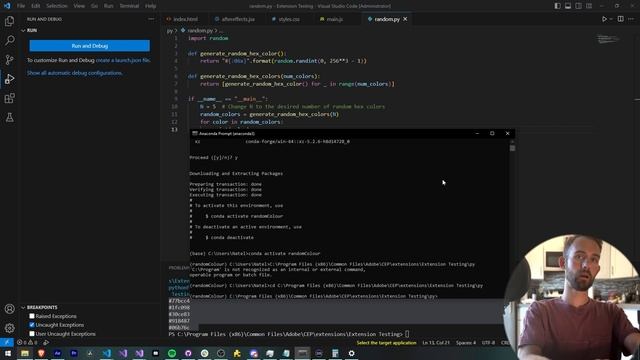Click Spaces: 4 indentation setting
The height and width of the screenshot is (360, 640).
coord(466,343)
